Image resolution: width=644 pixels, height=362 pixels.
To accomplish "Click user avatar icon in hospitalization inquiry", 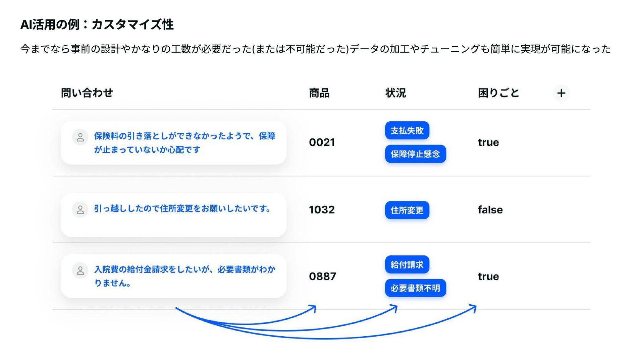I will [x=80, y=270].
